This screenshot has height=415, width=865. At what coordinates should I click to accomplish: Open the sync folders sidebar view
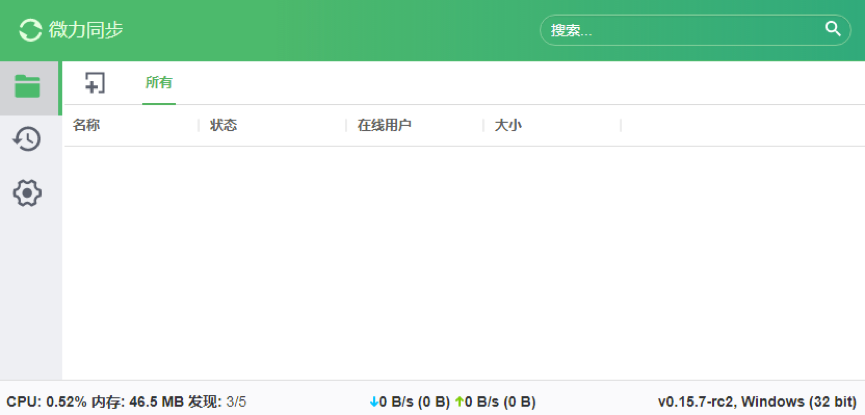(27, 87)
